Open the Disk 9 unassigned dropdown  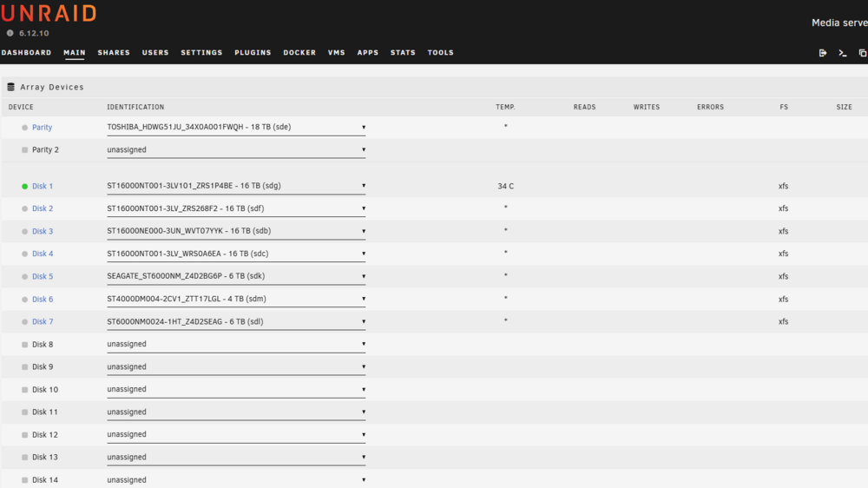tap(236, 366)
